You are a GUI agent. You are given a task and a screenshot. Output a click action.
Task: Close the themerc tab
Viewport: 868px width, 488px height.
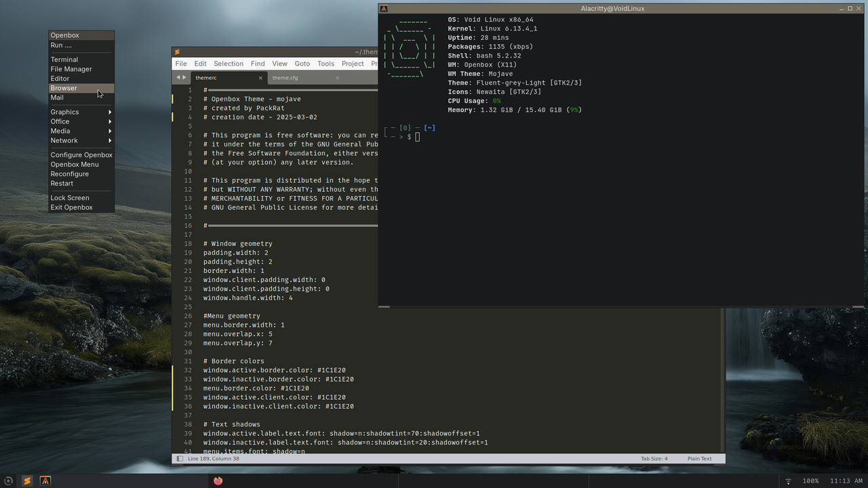[260, 78]
